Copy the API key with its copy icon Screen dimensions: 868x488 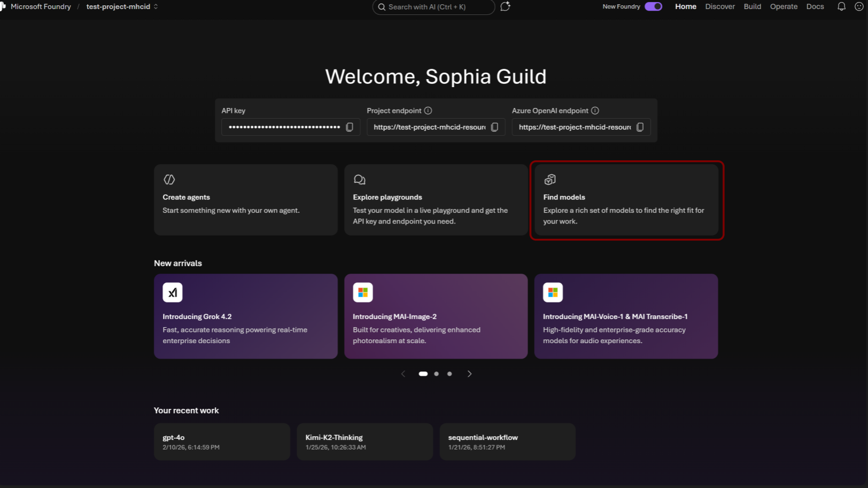[x=350, y=127]
